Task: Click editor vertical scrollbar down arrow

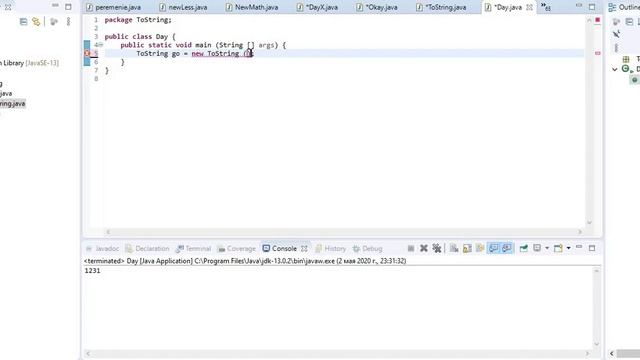Action: click(589, 222)
